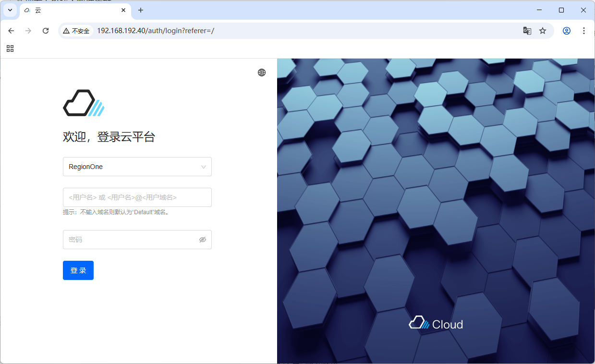Open a new tab with plus button
This screenshot has width=595, height=364.
click(x=141, y=10)
